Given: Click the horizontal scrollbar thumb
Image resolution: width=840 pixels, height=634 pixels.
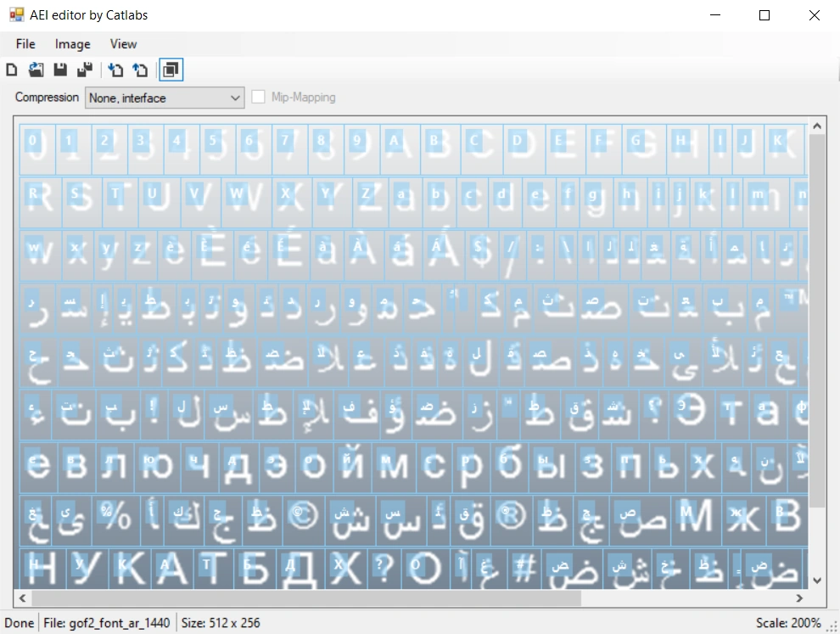Looking at the screenshot, I should [306, 598].
